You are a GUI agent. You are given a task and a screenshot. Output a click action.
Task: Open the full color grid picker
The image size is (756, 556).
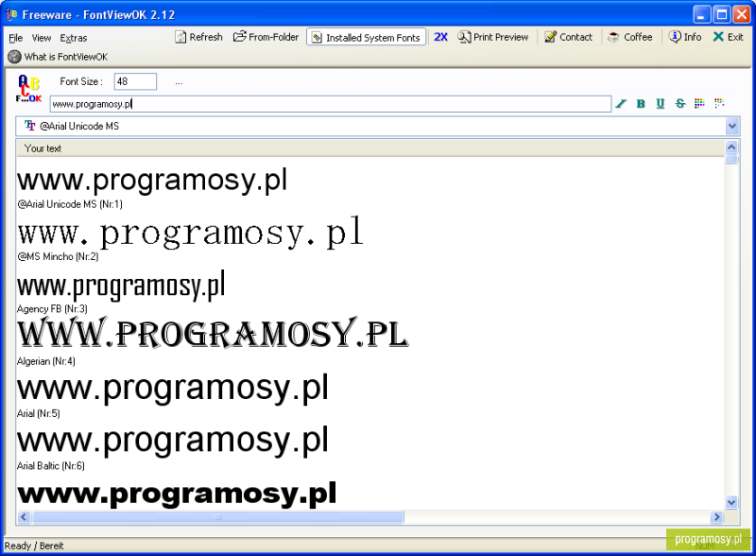click(x=699, y=103)
